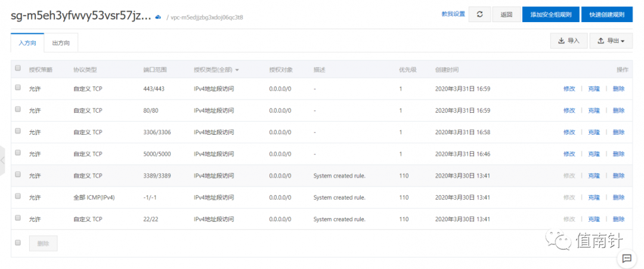
Task: Check the box for port 443/443 rule
Action: (18, 87)
